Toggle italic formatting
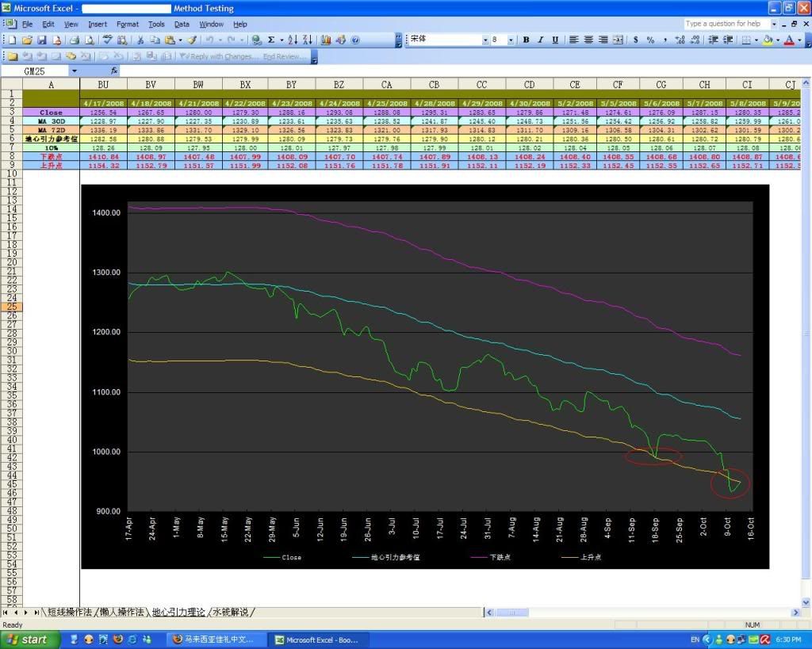The width and height of the screenshot is (812, 649). tap(540, 40)
